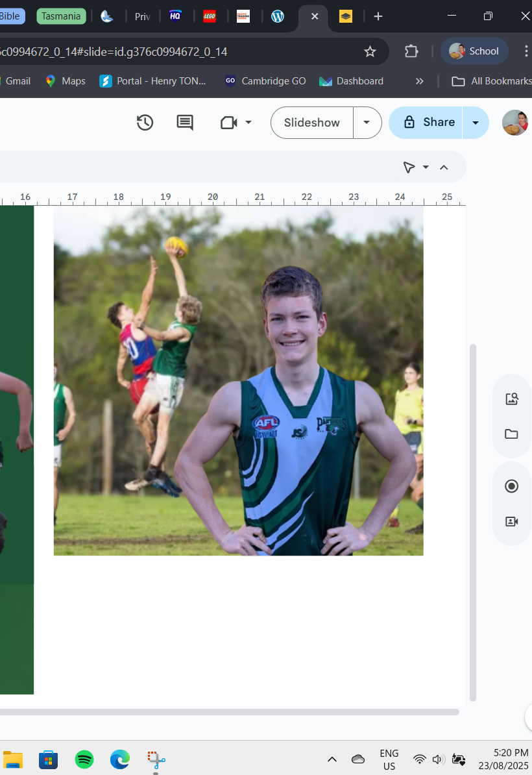Open the folder icon in side panel
The width and height of the screenshot is (532, 775).
click(x=512, y=434)
